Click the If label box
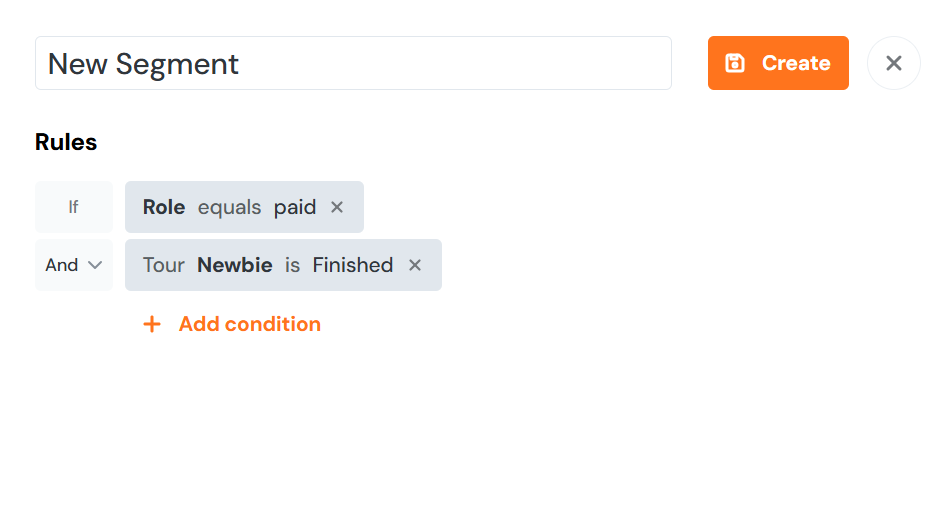946x511 pixels. point(73,207)
